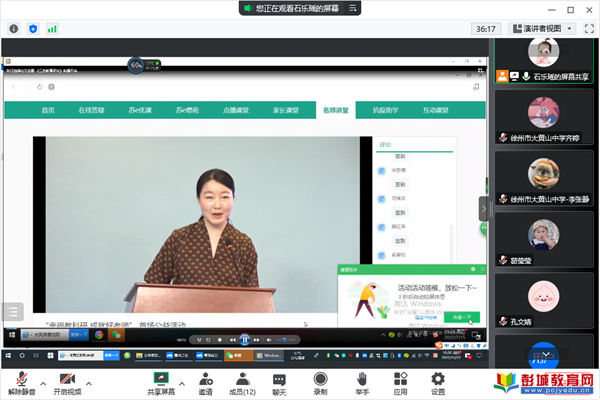
Task: Check the green network signal icon
Action: click(x=52, y=29)
